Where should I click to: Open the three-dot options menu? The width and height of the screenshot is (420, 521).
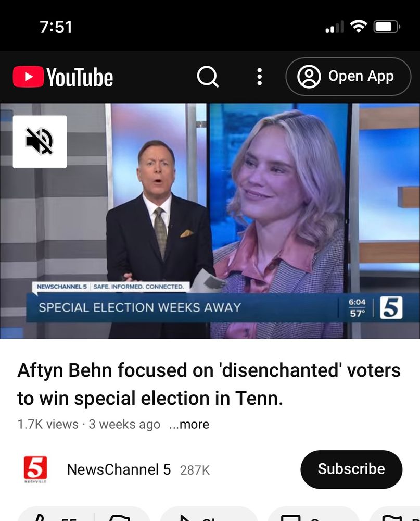pos(260,77)
